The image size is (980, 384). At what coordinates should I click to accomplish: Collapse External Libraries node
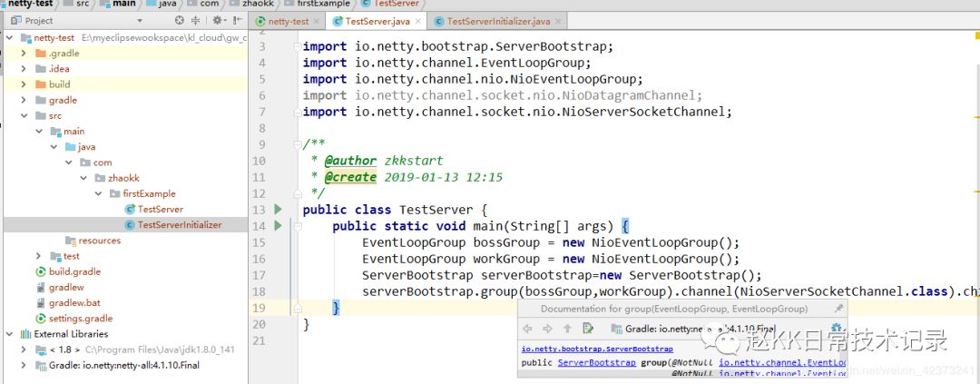[x=9, y=334]
